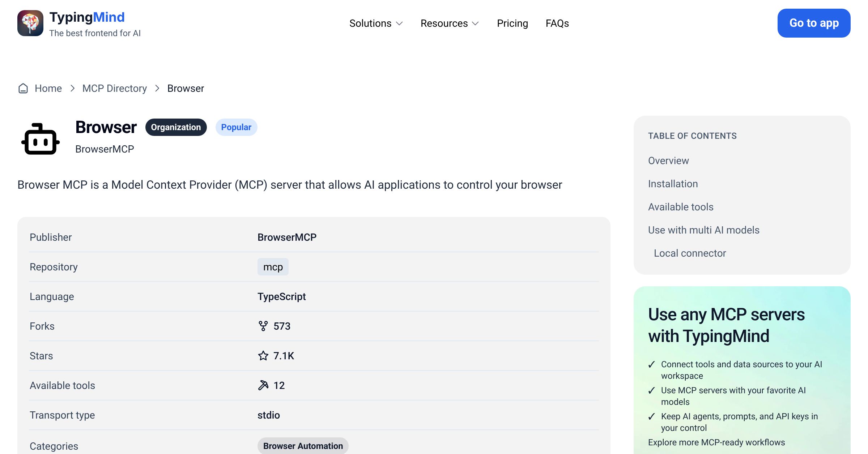This screenshot has width=868, height=454.
Task: Click the TypeScript language value
Action: point(281,296)
